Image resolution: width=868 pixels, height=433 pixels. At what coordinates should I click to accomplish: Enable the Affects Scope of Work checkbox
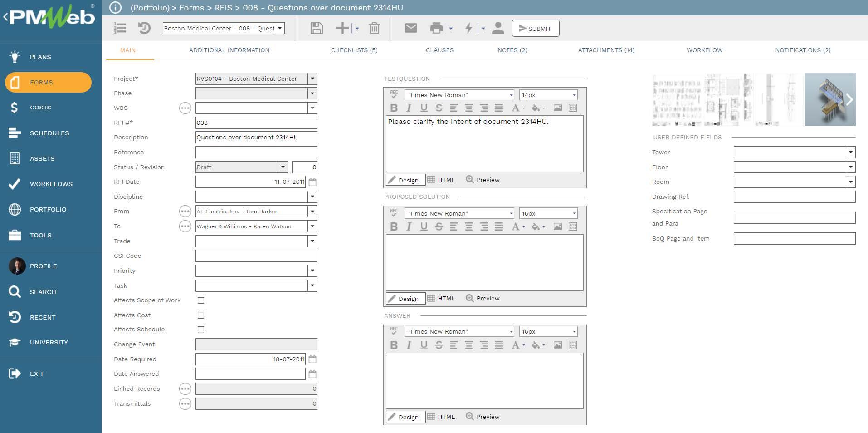tap(201, 300)
